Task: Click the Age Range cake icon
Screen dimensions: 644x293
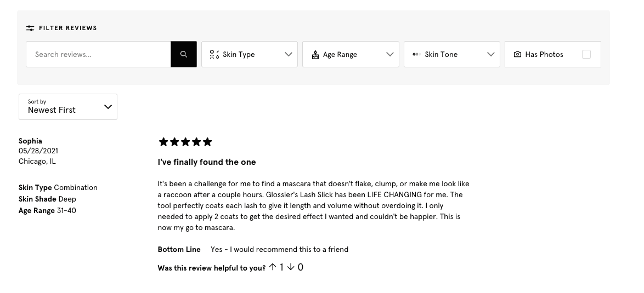Action: click(x=315, y=55)
